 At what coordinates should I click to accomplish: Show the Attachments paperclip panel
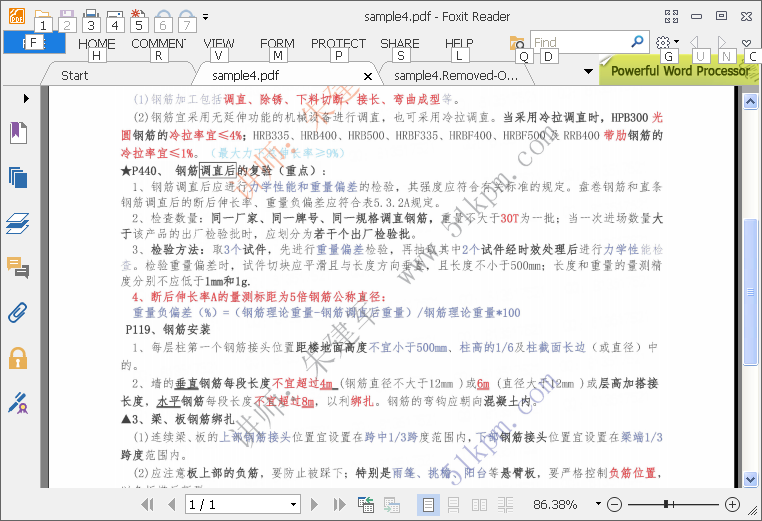(17, 312)
